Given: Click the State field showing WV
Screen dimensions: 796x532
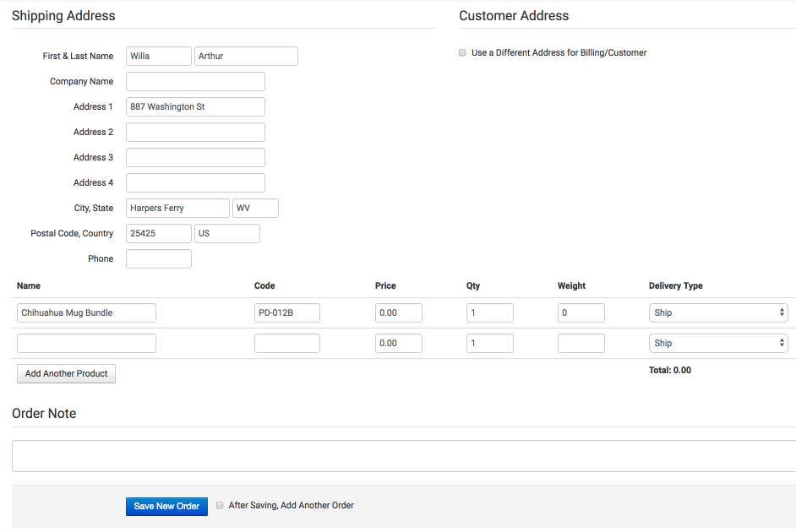Looking at the screenshot, I should pos(255,209).
